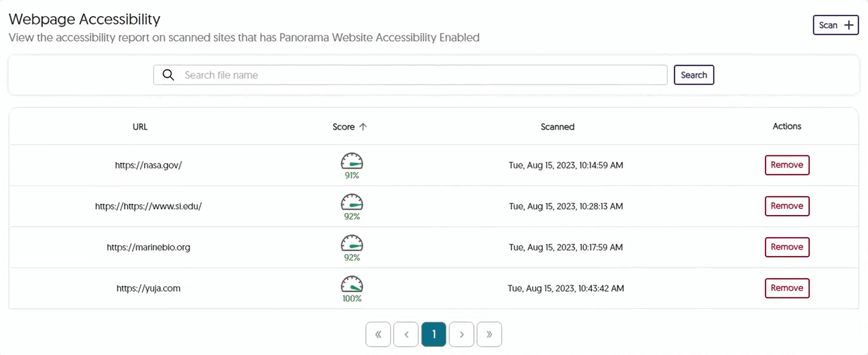The width and height of the screenshot is (868, 355).
Task: Remove the nasa.gov scan entry
Action: [x=787, y=165]
